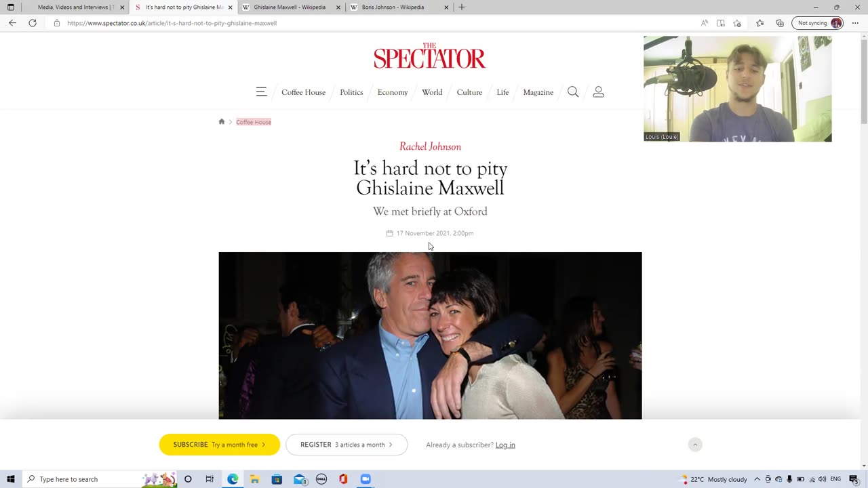Open the Mail app from taskbar
Image resolution: width=868 pixels, height=488 pixels.
pos(300,479)
